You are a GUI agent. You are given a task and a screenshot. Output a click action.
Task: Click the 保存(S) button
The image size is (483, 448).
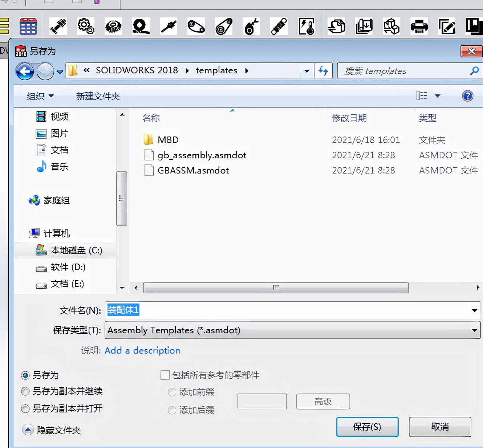pyautogui.click(x=368, y=427)
